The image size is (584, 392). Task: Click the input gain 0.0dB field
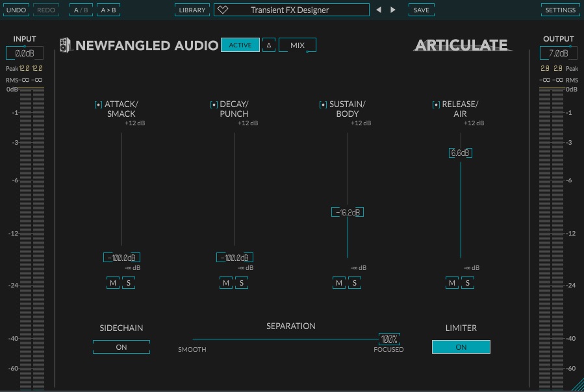[x=25, y=53]
